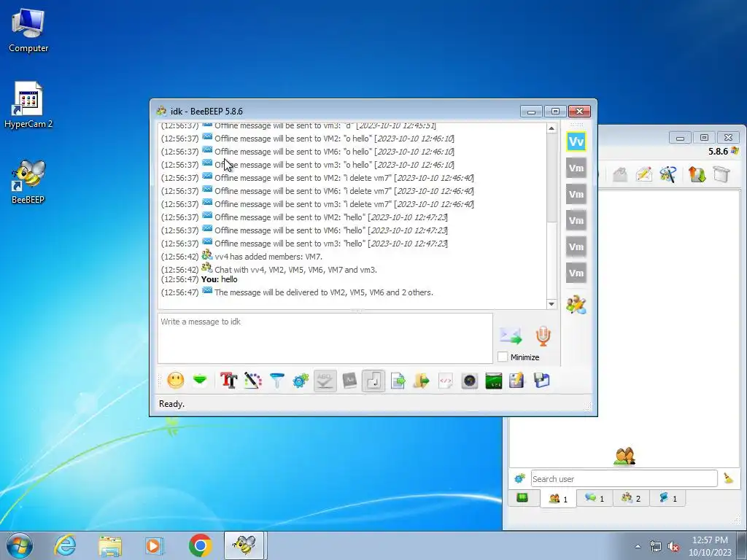747x560 pixels.
Task: Switch to the blue pin tab showing 1
Action: coord(667,498)
